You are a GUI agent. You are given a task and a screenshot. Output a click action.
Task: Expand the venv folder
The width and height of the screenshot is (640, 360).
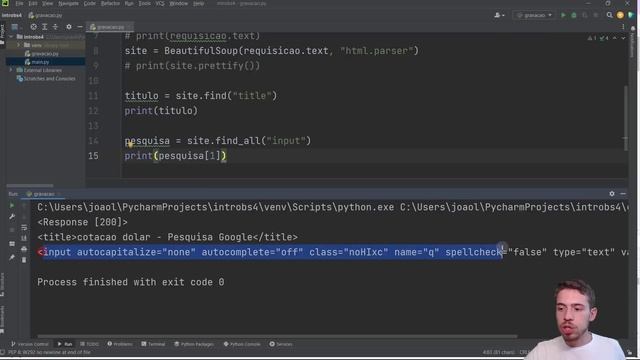(18, 45)
